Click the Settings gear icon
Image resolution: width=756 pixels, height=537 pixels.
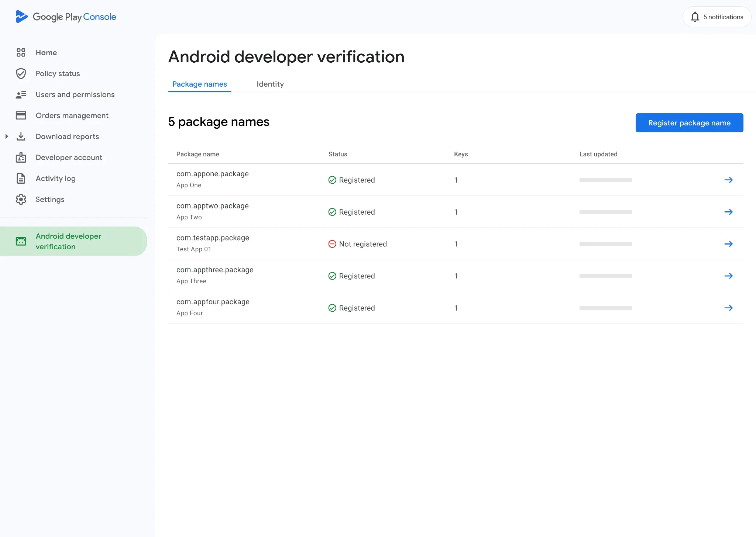(21, 199)
